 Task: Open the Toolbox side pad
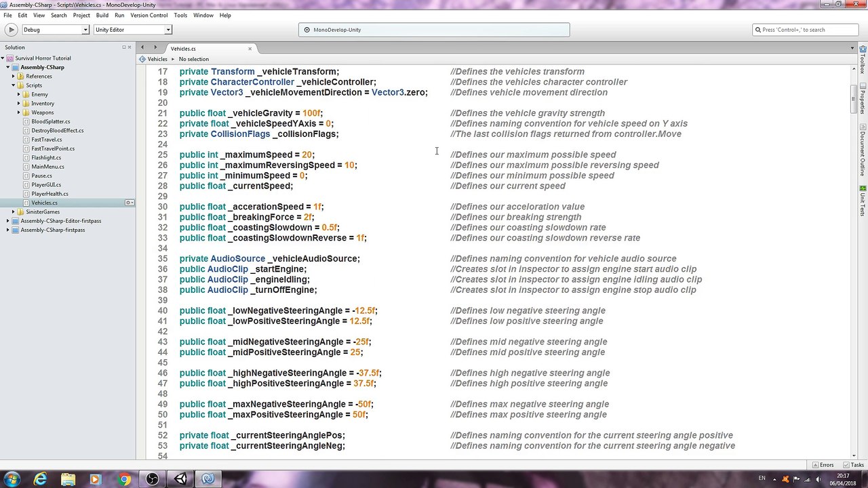tap(863, 60)
